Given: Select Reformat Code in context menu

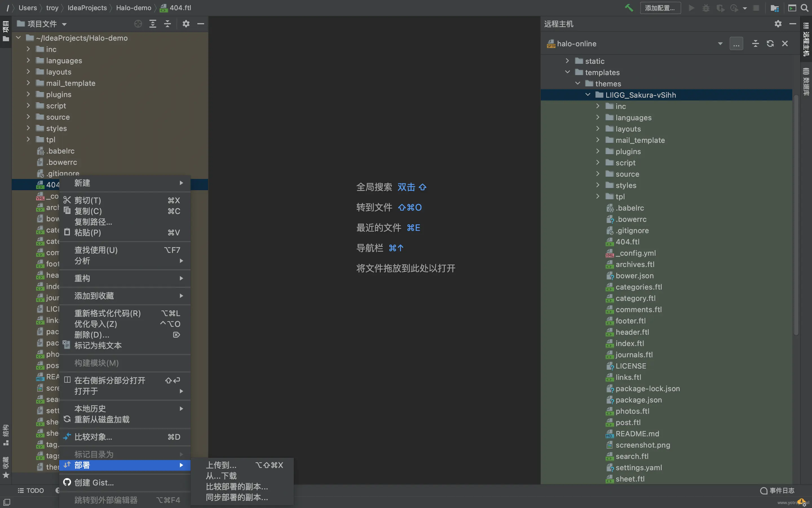Looking at the screenshot, I should pos(125,313).
